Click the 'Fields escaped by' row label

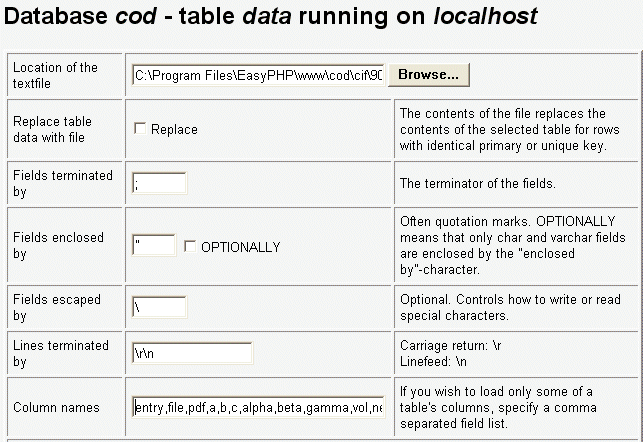pos(58,308)
